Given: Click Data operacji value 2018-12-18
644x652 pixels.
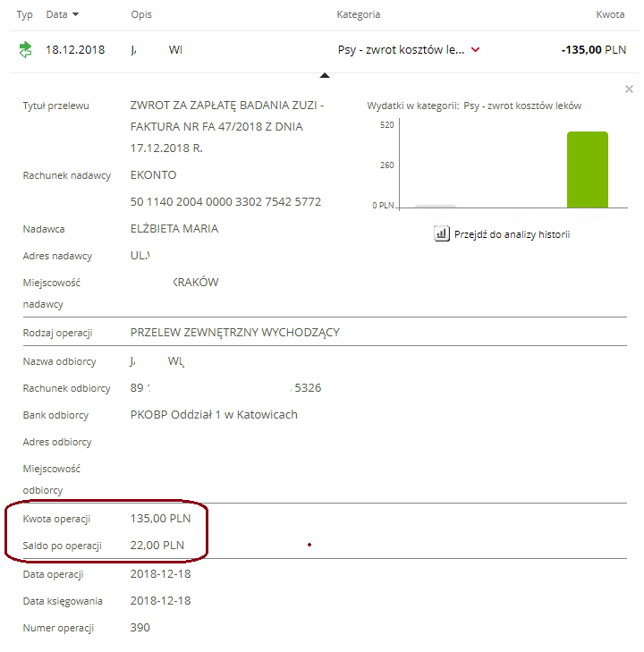Looking at the screenshot, I should point(160,574).
